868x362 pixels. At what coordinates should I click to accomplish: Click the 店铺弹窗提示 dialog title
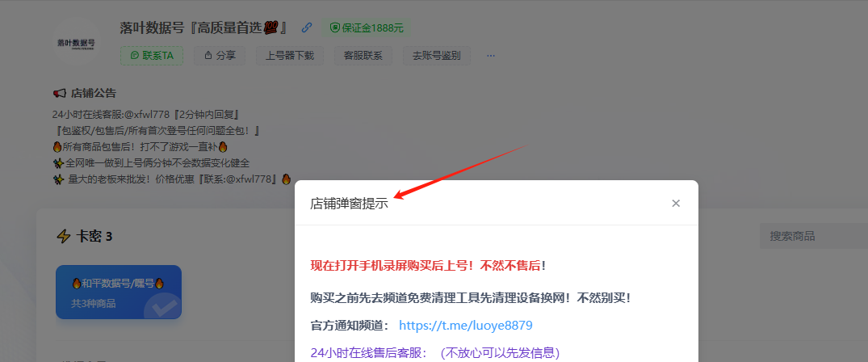349,204
